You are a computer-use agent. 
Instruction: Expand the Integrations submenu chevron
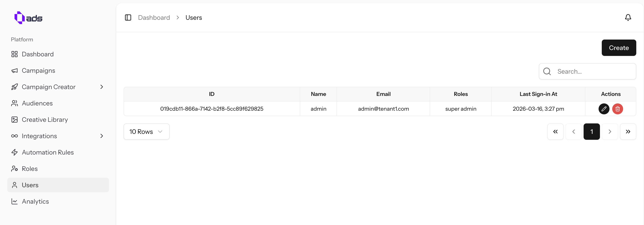tap(102, 136)
